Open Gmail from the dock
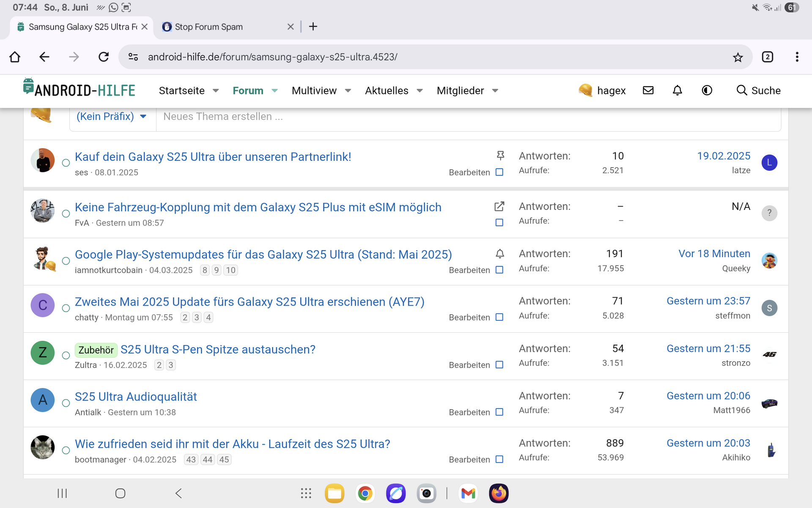Image resolution: width=812 pixels, height=508 pixels. (468, 493)
